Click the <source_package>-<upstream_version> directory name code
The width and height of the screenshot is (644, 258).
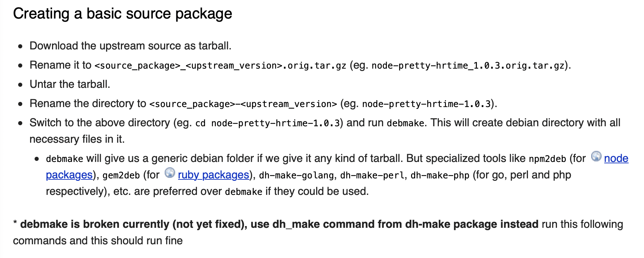pyautogui.click(x=243, y=104)
